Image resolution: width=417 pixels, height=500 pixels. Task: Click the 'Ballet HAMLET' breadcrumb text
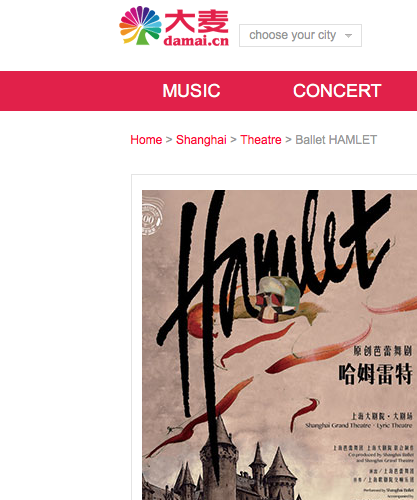[x=336, y=140]
